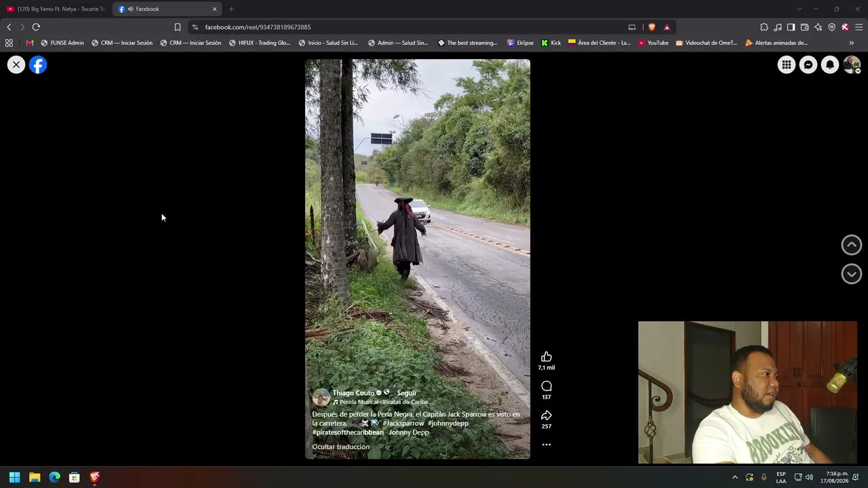The height and width of the screenshot is (488, 868).
Task: Open Thiago Couto's profile name
Action: pos(353,393)
